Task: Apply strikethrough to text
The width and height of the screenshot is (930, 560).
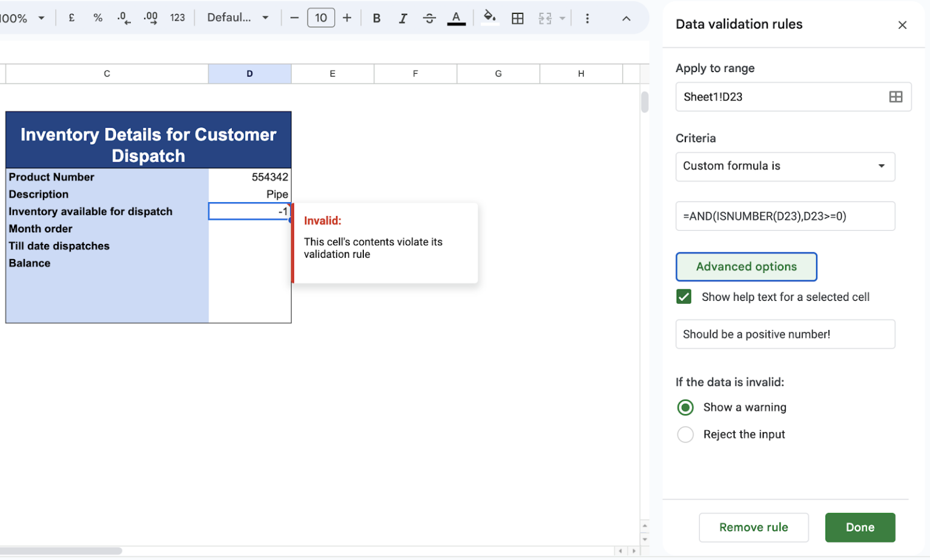Action: (x=429, y=18)
